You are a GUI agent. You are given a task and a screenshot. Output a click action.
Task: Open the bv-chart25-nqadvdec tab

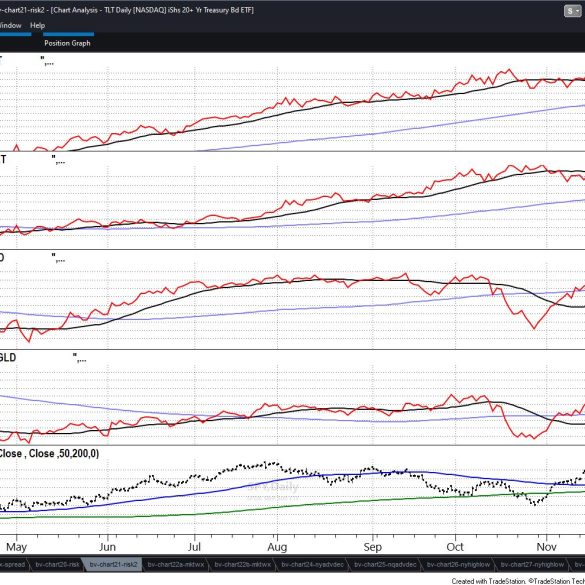pyautogui.click(x=385, y=564)
